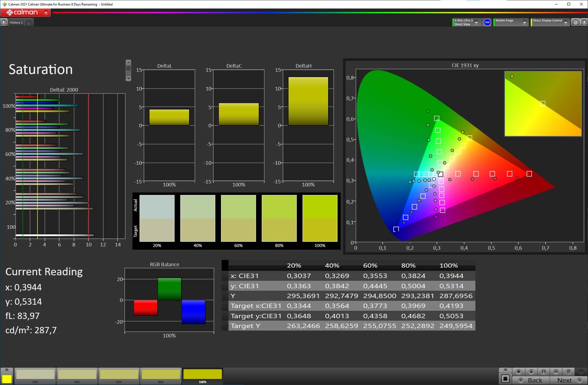Viewport: 588px width, 385px height.
Task: Open settings gear in top toolbar
Action: [575, 22]
